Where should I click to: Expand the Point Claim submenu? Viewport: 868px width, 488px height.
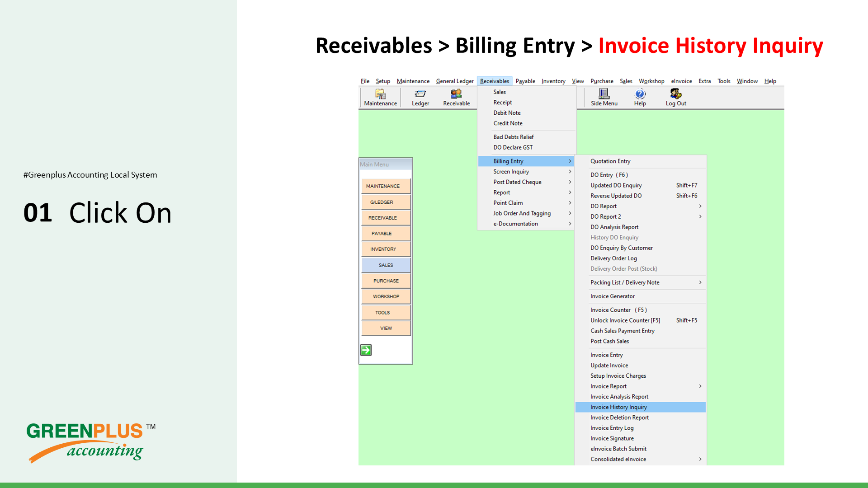point(526,203)
